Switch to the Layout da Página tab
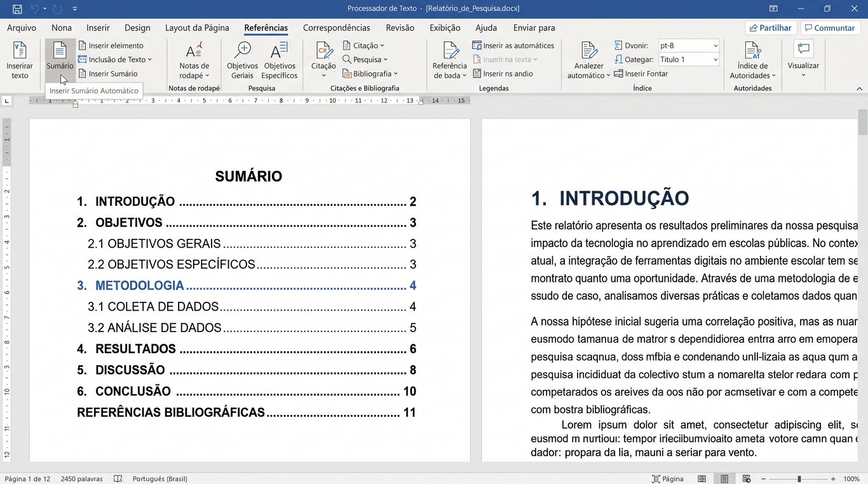 (x=197, y=28)
